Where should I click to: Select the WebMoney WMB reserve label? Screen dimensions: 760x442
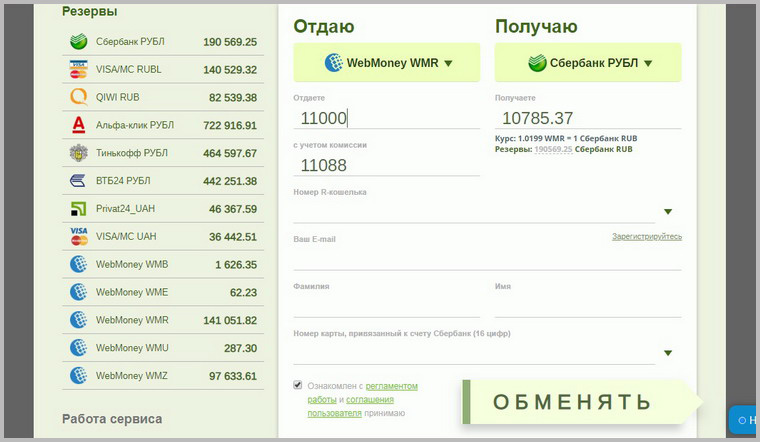coord(132,264)
